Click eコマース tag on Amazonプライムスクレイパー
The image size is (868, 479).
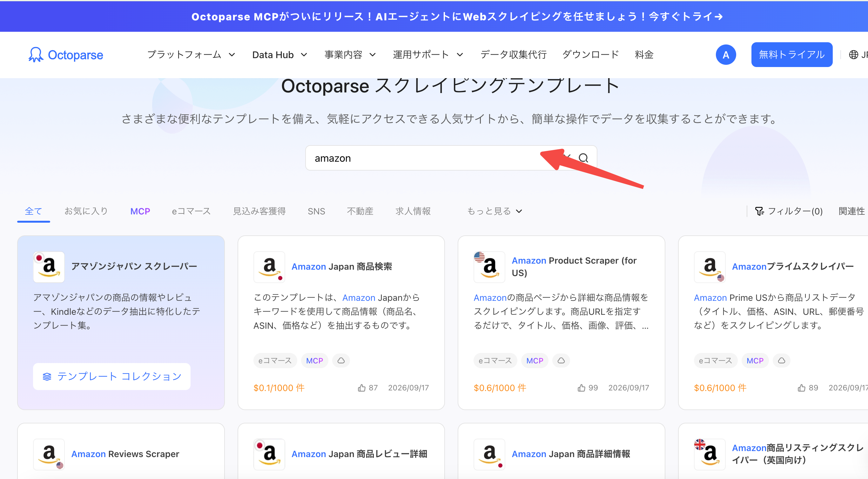tap(715, 361)
